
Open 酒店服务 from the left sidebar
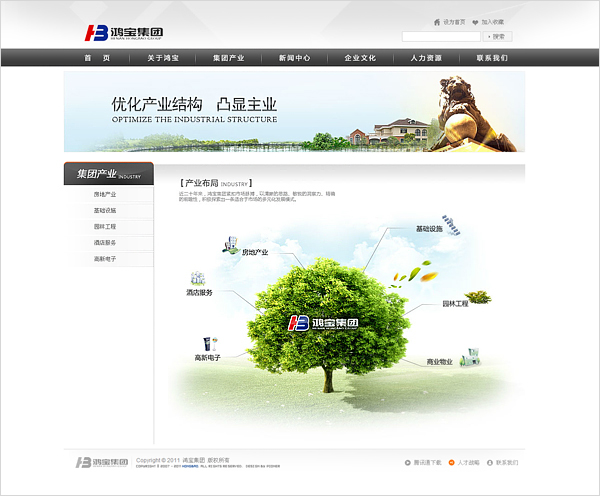105,242
